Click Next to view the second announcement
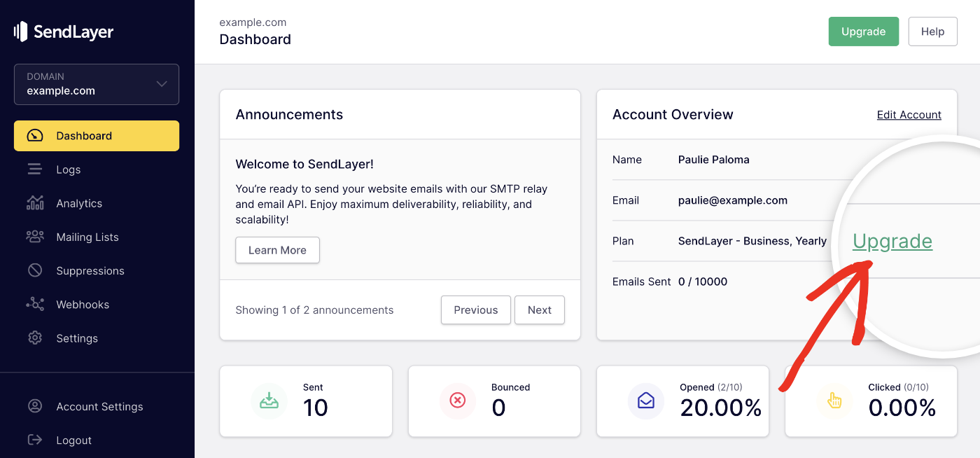980x458 pixels. 539,310
